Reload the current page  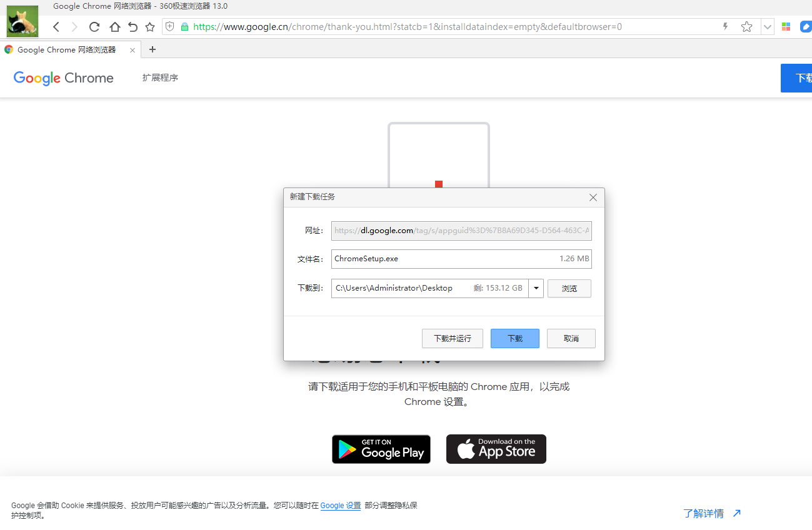pyautogui.click(x=94, y=27)
